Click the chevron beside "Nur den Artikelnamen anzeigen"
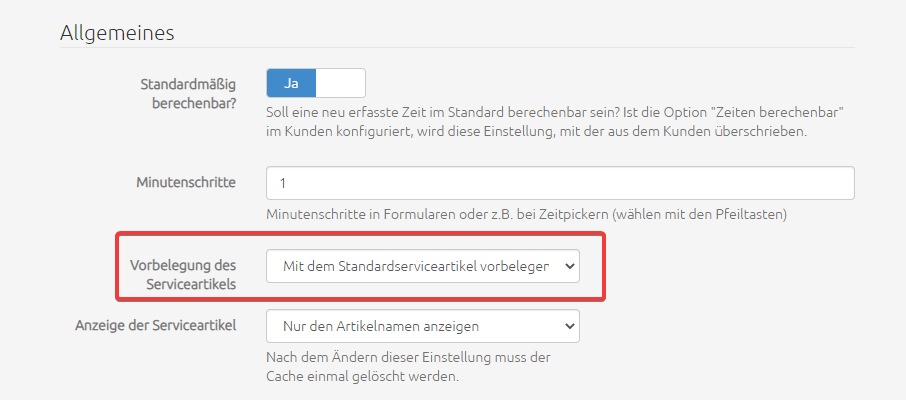The image size is (906, 400). [x=569, y=327]
